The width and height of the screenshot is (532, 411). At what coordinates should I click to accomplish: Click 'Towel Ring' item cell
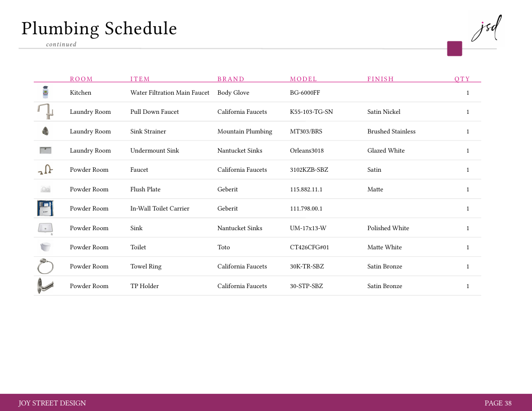[146, 266]
